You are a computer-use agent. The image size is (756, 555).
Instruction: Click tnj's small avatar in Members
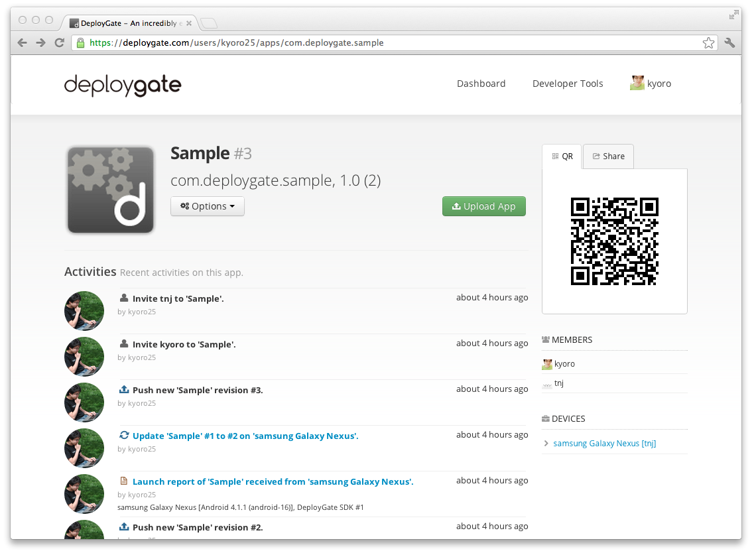pyautogui.click(x=547, y=385)
